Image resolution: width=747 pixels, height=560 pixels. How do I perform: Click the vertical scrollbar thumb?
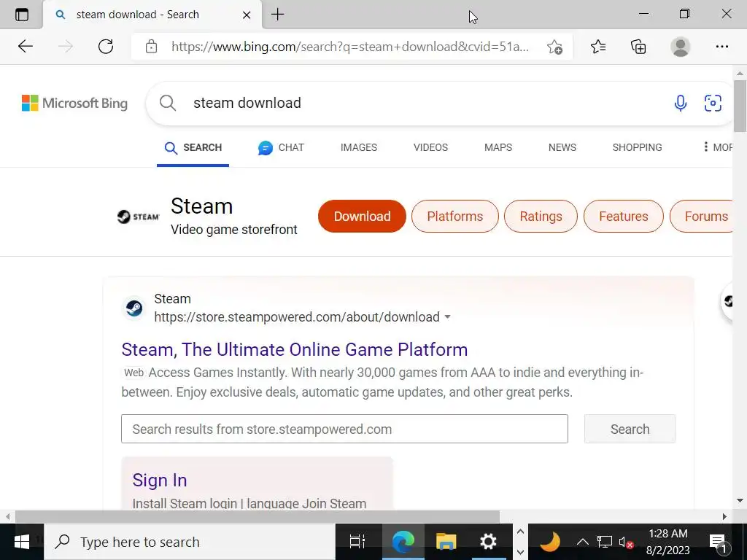pyautogui.click(x=740, y=106)
